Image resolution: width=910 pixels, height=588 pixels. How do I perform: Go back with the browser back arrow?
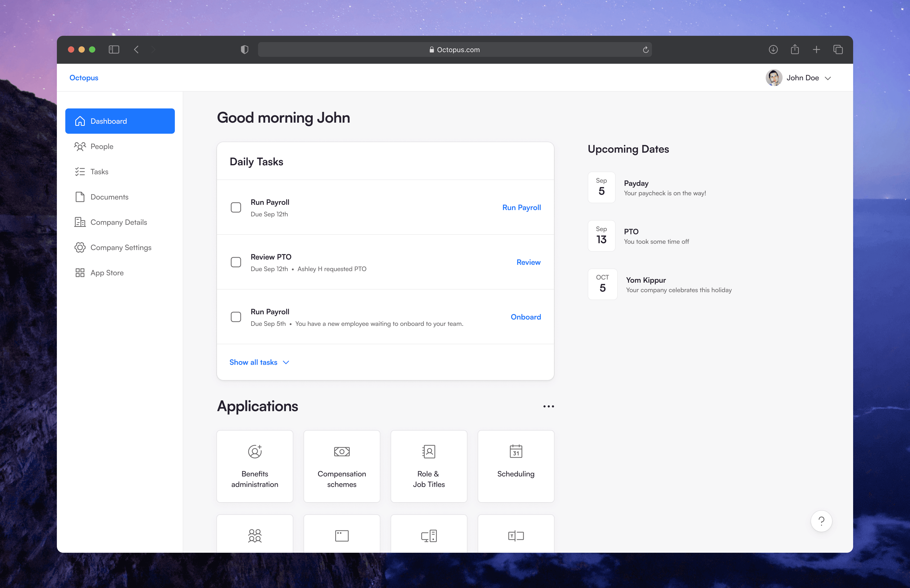(136, 50)
